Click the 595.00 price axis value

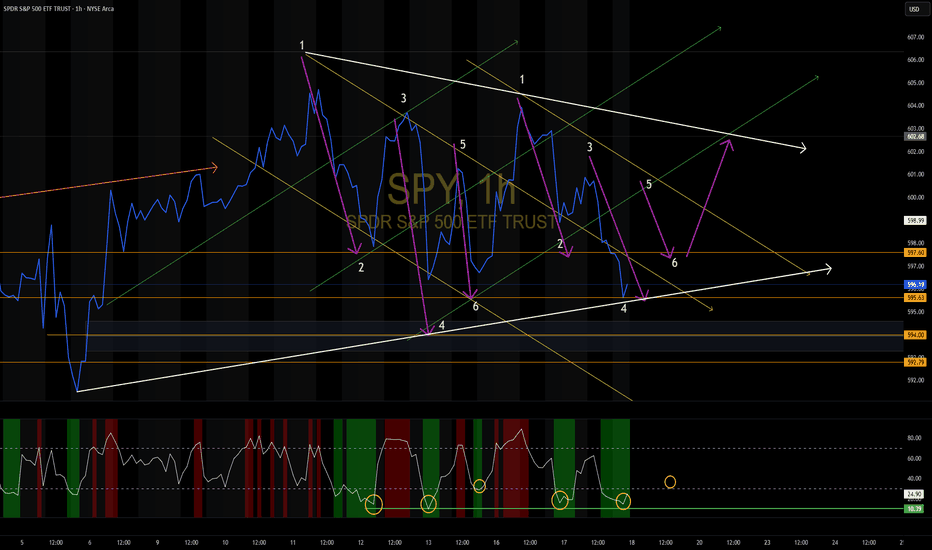(x=915, y=312)
